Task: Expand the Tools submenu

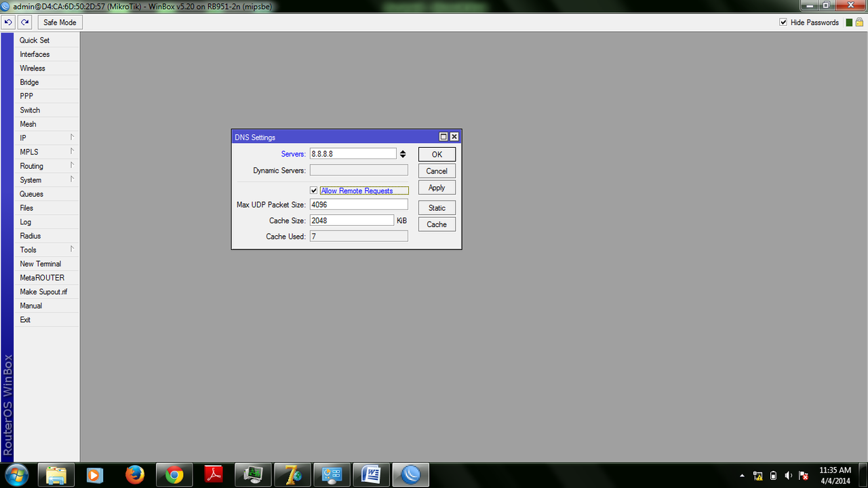Action: (x=47, y=249)
